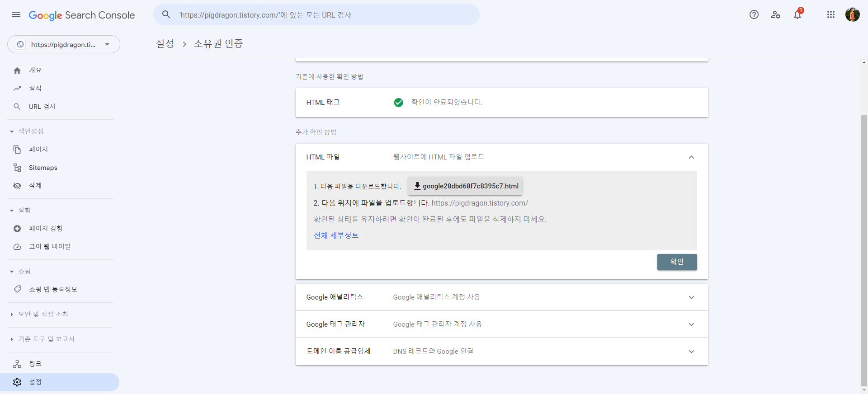
Task: Download the google28dbd68f7c8395c7.html file
Action: (x=465, y=186)
